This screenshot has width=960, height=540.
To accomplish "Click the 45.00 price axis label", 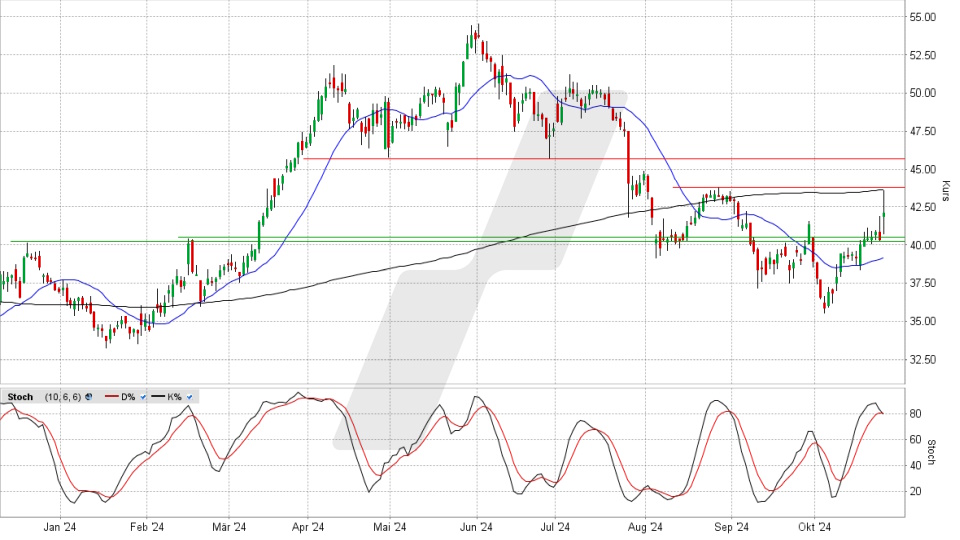I will tap(923, 169).
